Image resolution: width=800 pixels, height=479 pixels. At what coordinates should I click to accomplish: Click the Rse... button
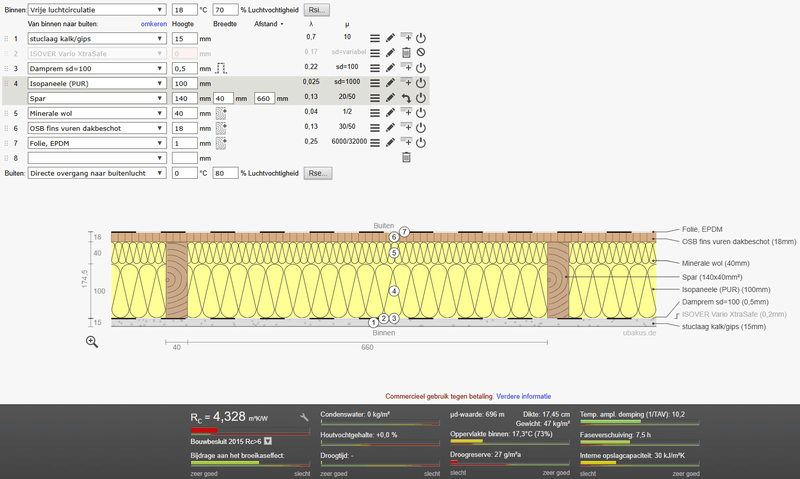pyautogui.click(x=318, y=173)
